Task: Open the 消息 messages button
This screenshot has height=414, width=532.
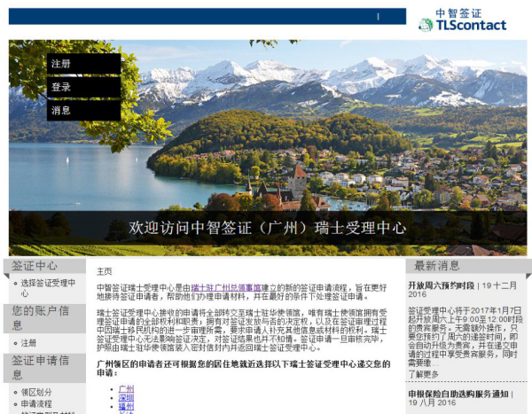Action: (x=84, y=110)
